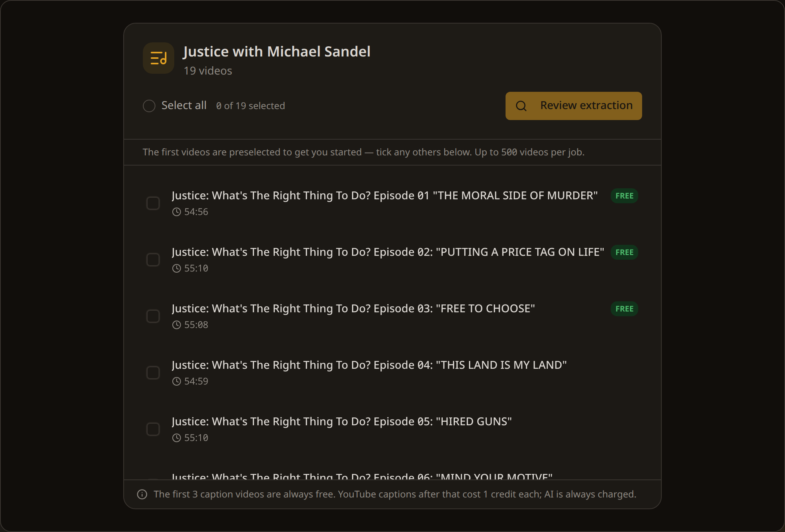Click the clock icon beside 54:59
The height and width of the screenshot is (532, 785).
177,381
